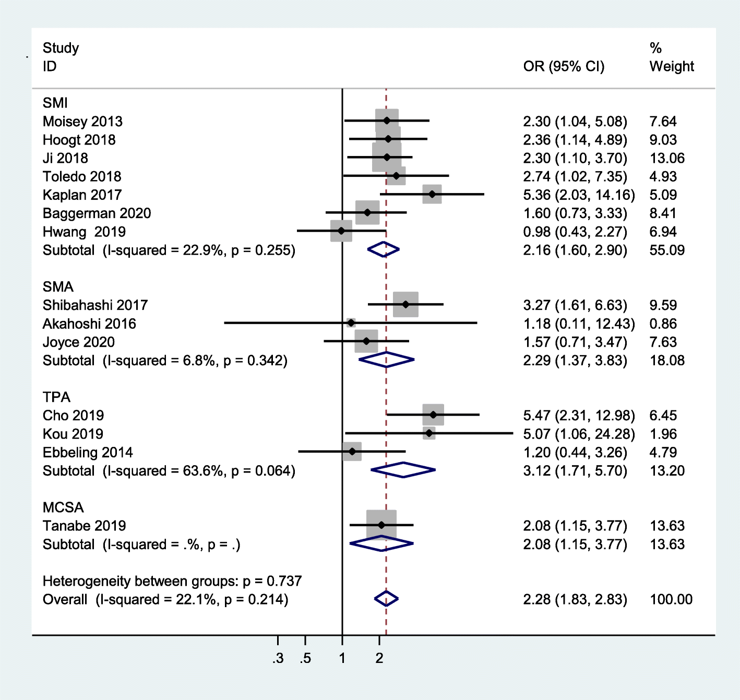This screenshot has width=740, height=700.
Task: Click the x-axis tick label '.3'
Action: point(278,658)
